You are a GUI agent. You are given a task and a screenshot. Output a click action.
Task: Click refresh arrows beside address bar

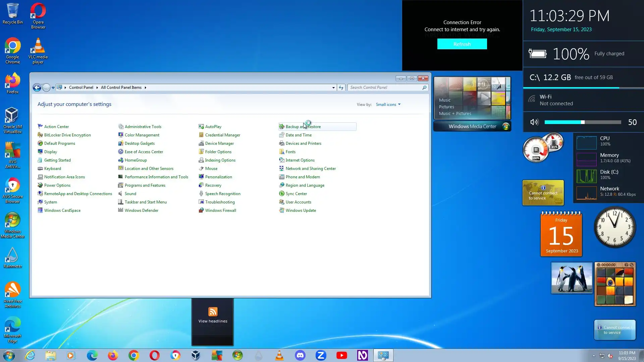(341, 87)
